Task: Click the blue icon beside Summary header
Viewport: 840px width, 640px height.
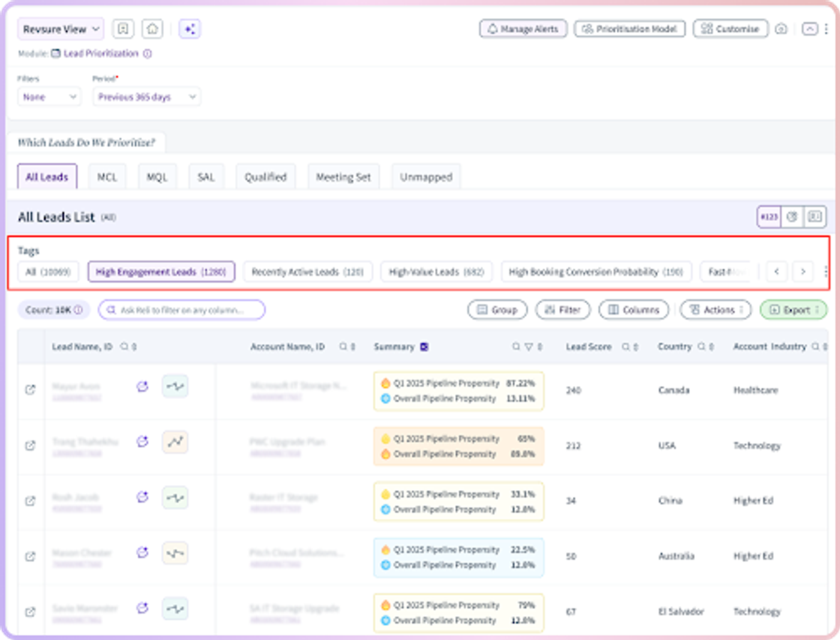Action: pos(424,347)
